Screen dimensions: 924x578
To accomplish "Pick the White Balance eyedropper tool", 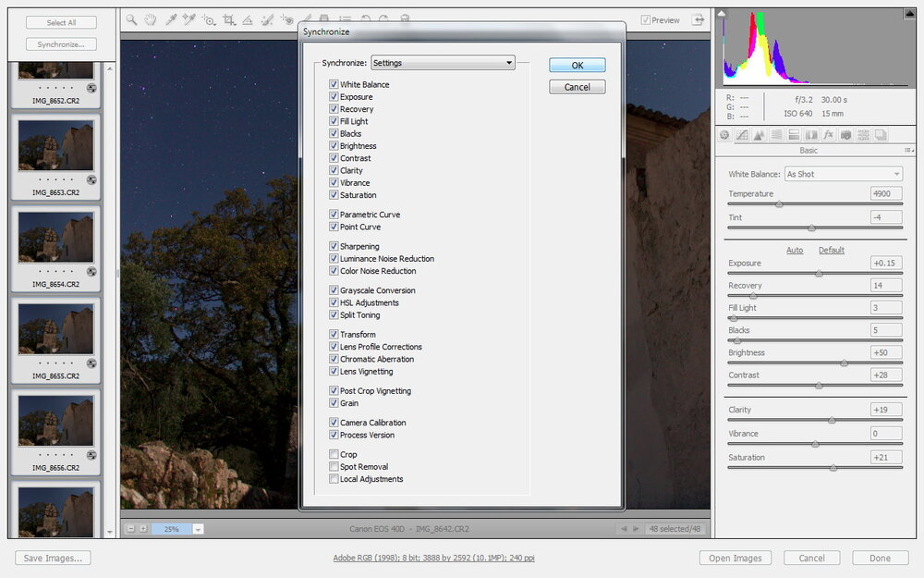I will [x=171, y=19].
